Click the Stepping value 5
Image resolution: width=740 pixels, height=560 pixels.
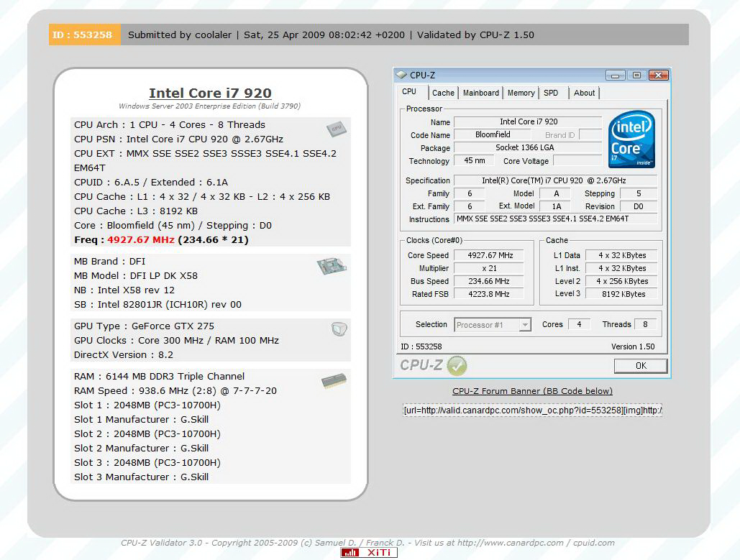tap(638, 193)
